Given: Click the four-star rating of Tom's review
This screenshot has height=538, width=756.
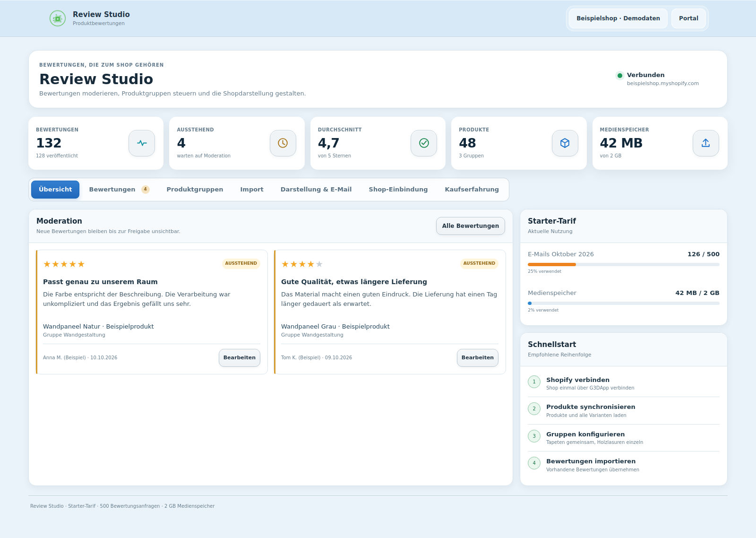Looking at the screenshot, I should click(x=302, y=264).
